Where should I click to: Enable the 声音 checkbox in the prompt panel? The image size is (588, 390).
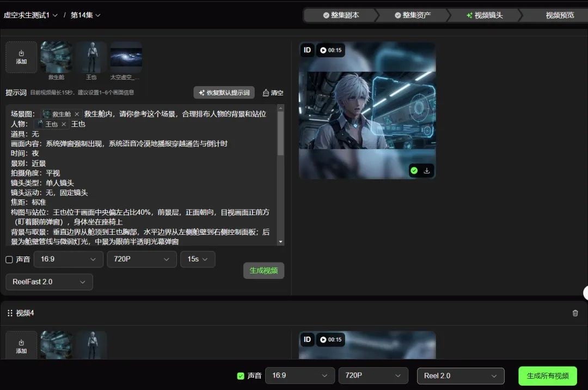(8, 260)
